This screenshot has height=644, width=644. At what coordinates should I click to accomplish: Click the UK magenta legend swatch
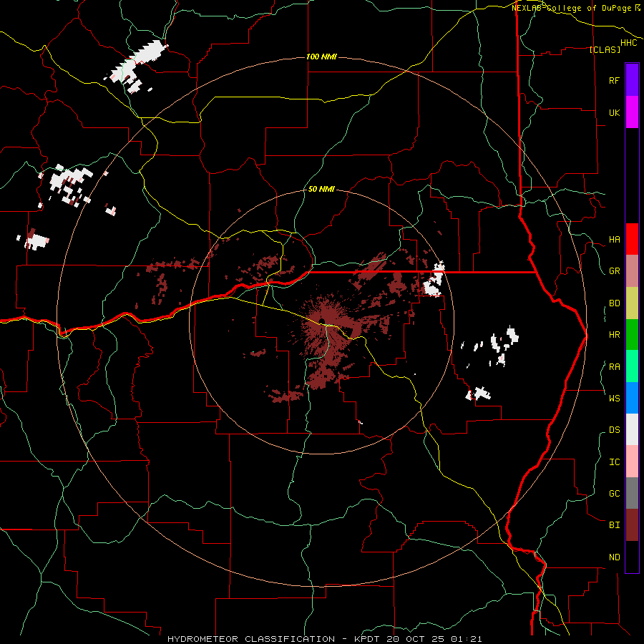632,112
